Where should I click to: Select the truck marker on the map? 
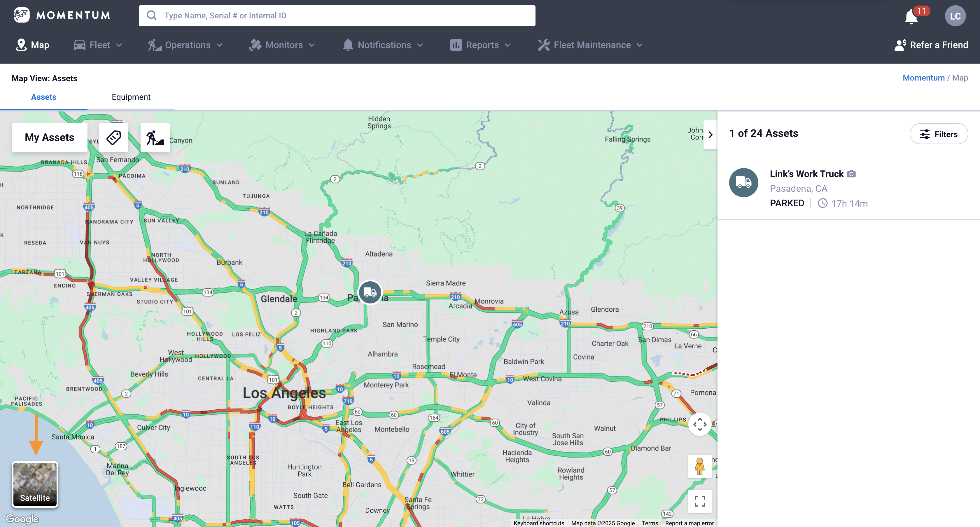[x=370, y=292]
